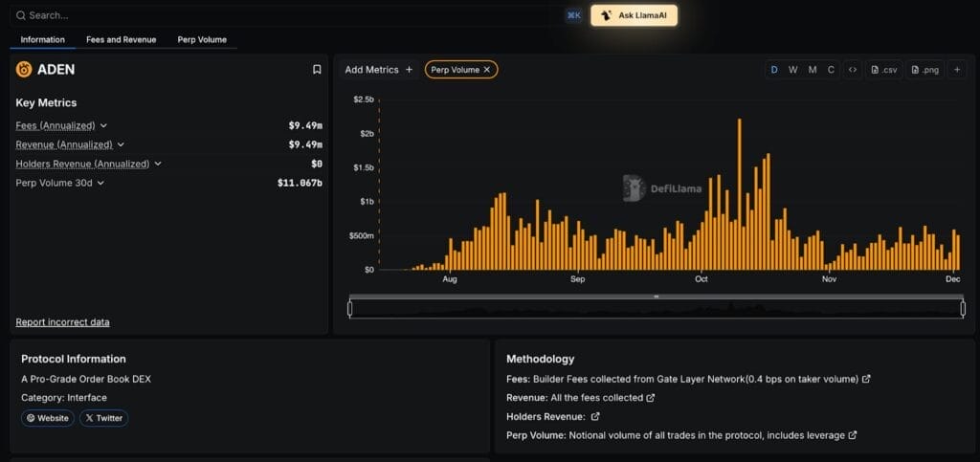The image size is (980, 462).
Task: Open the Holders Revenue external link icon
Action: pyautogui.click(x=595, y=416)
